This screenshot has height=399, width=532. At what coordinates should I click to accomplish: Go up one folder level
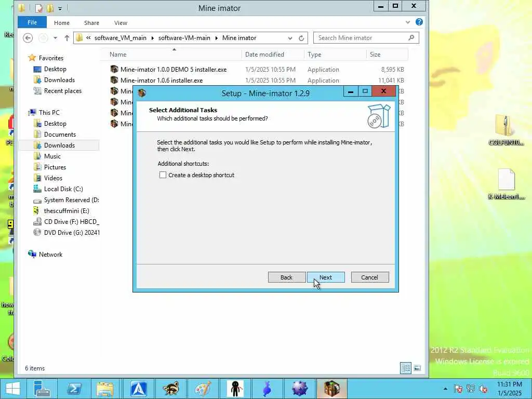pos(67,38)
